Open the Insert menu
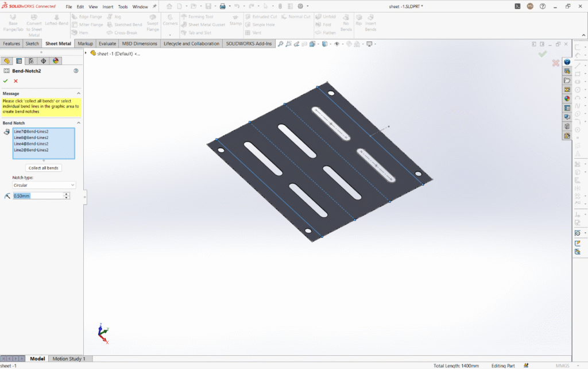 click(x=107, y=7)
